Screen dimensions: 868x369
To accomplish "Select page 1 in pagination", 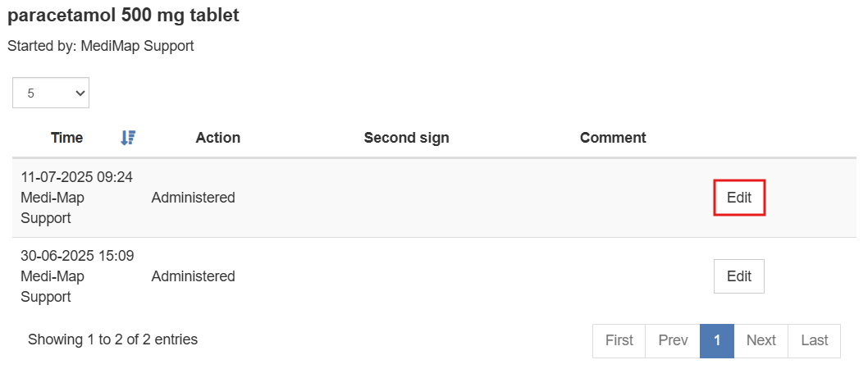I will [717, 340].
